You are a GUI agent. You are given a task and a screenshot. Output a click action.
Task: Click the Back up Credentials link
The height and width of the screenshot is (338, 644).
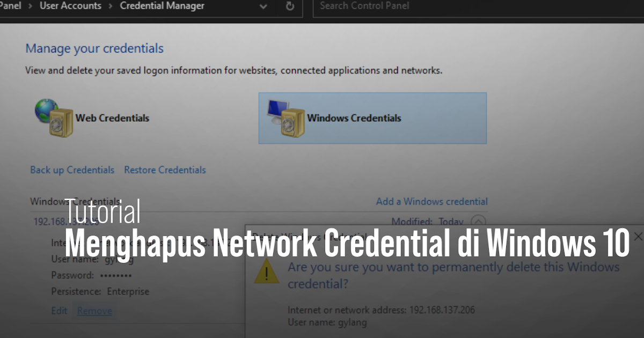point(72,170)
